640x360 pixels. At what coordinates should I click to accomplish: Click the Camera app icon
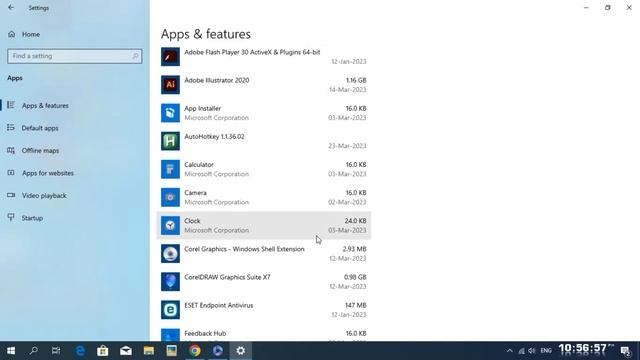[x=170, y=198]
